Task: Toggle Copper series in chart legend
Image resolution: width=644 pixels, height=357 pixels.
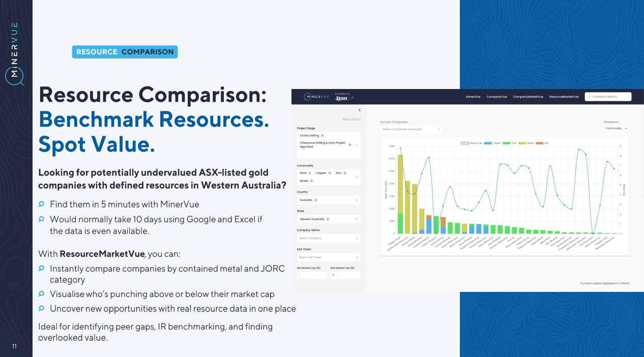Action: pos(493,143)
